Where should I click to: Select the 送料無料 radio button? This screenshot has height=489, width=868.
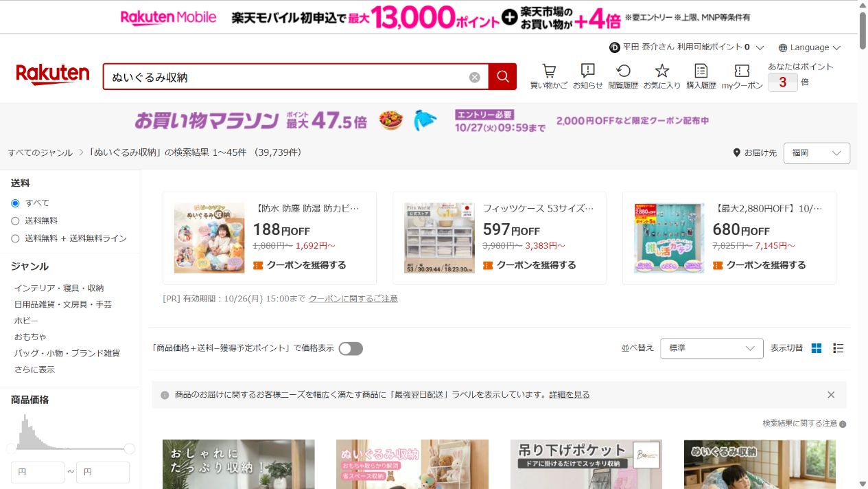[15, 221]
